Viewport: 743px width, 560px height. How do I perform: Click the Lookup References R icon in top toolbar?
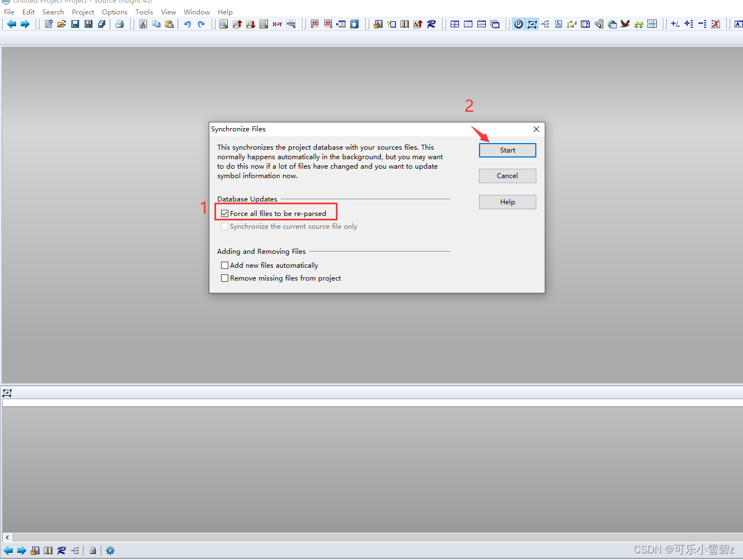(431, 24)
